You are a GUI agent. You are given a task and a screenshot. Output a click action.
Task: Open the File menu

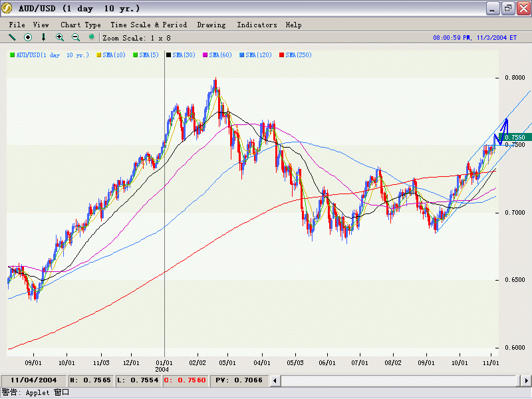click(x=17, y=25)
